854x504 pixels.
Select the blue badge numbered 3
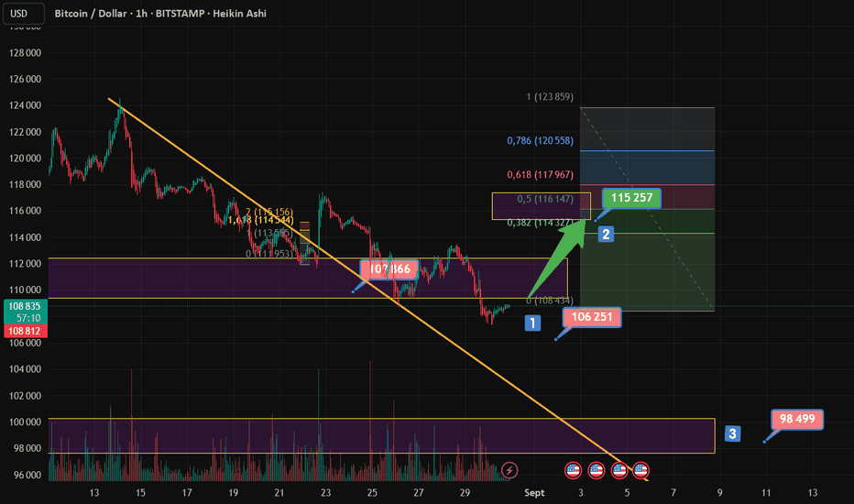click(732, 433)
